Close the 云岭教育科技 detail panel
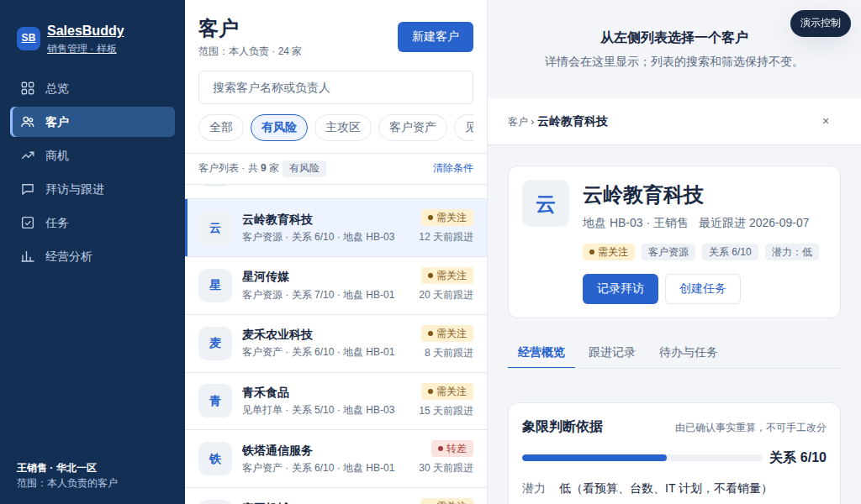This screenshot has height=504, width=861. click(x=826, y=121)
